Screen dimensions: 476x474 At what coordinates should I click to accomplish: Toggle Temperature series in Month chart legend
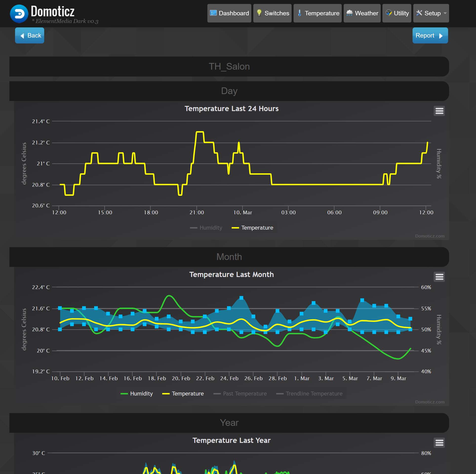click(x=183, y=394)
